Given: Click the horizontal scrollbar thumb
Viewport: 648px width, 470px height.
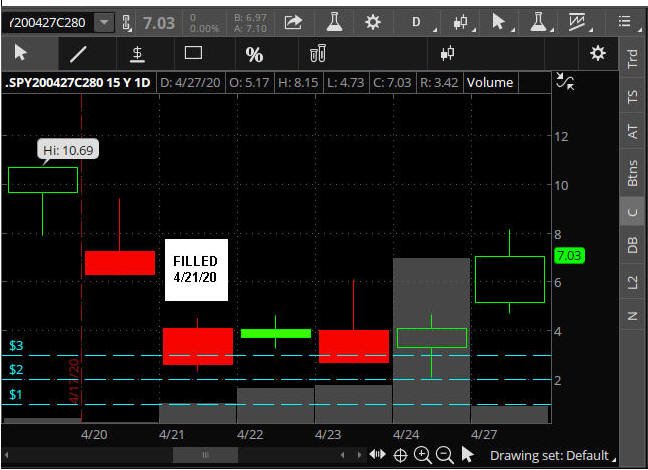Looking at the screenshot, I should click(x=205, y=455).
